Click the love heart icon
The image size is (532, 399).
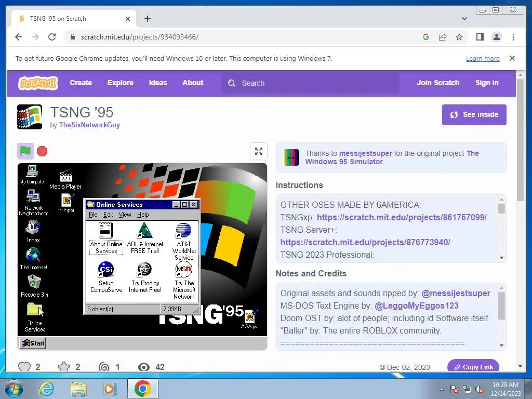[x=24, y=367]
